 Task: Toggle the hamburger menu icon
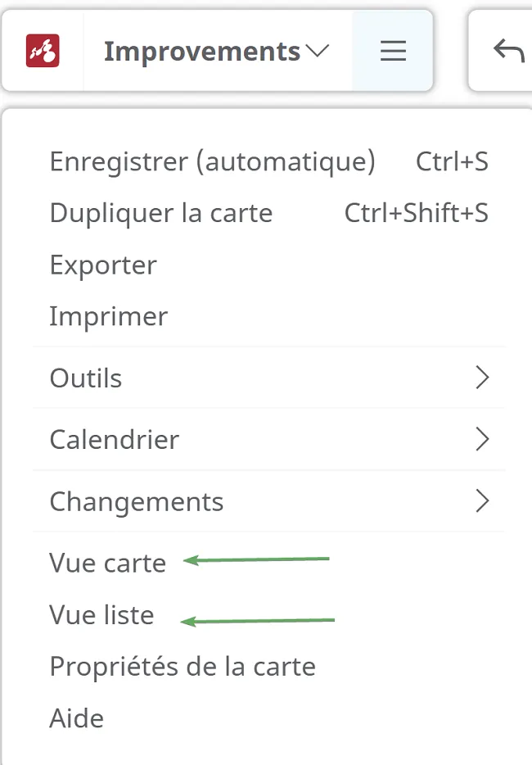pyautogui.click(x=393, y=51)
